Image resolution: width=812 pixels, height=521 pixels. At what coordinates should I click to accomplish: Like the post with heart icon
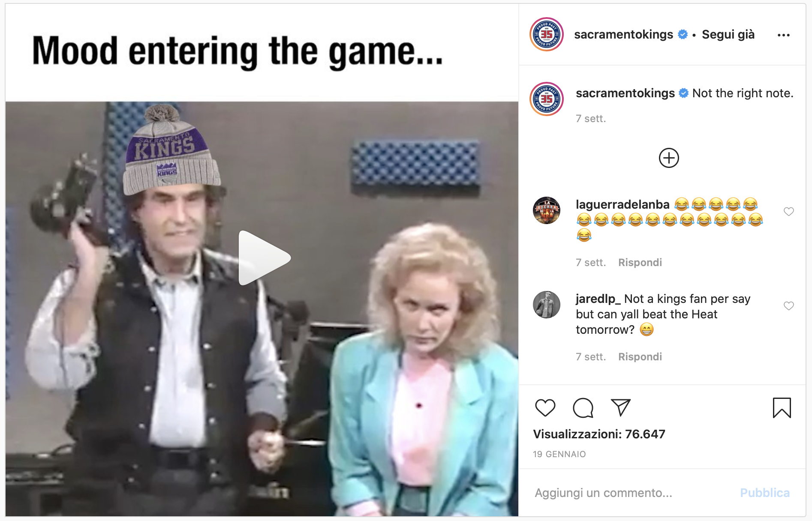(x=545, y=407)
